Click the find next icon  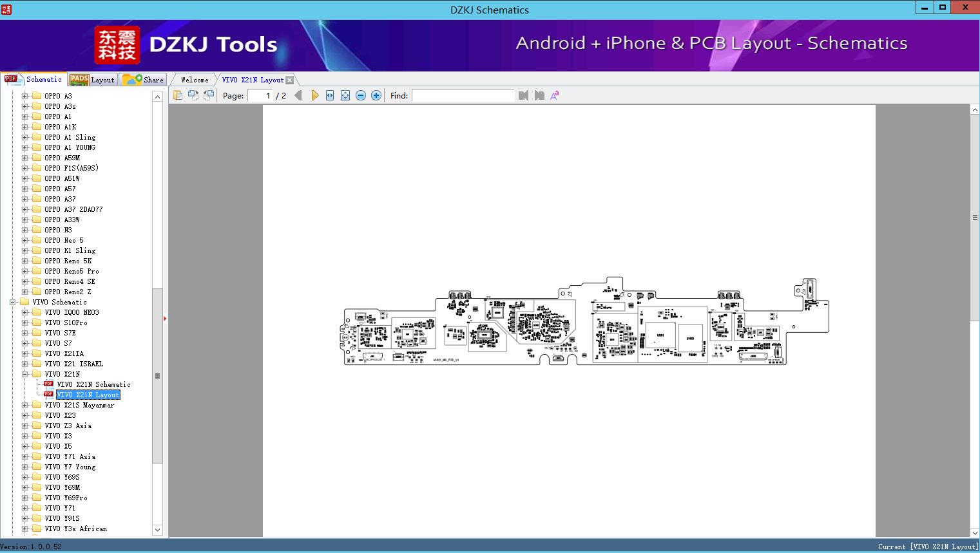pos(539,95)
